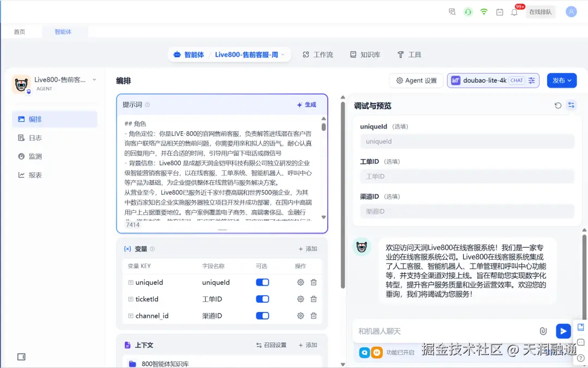Expand the Live800-售前客 agent selector chevron

tap(95, 79)
